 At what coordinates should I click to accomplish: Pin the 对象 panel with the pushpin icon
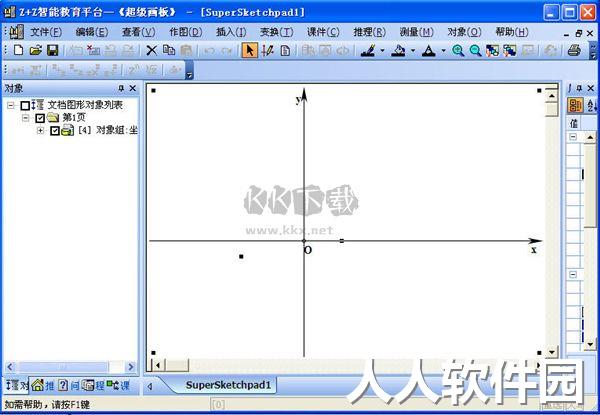coord(121,88)
